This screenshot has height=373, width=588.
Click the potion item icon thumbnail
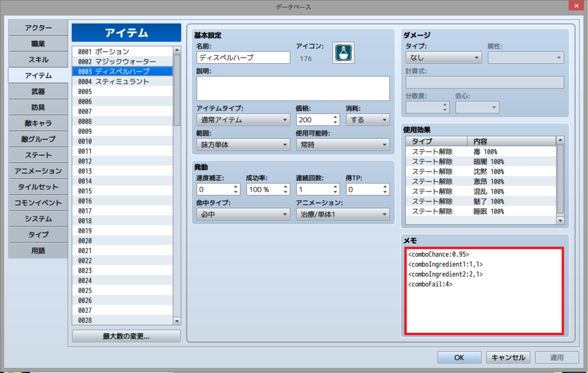pyautogui.click(x=343, y=52)
